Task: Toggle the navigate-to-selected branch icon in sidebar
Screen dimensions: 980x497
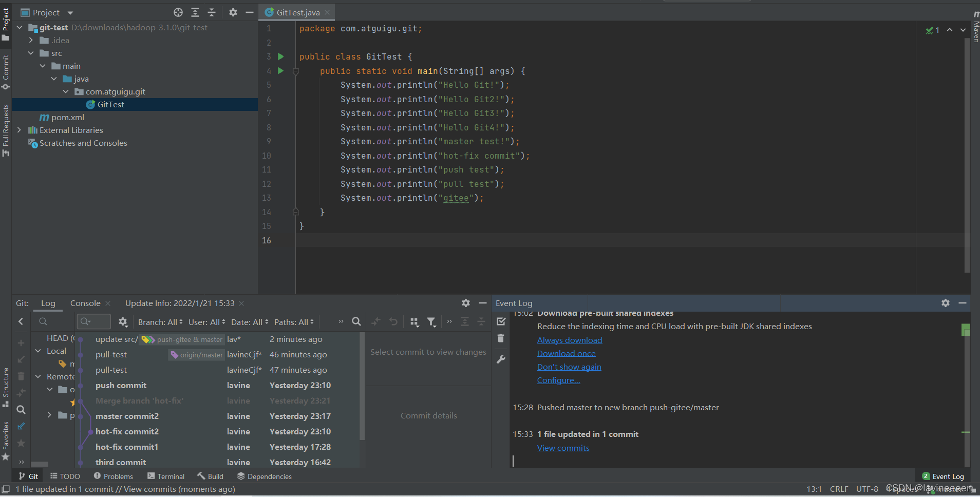Action: pyautogui.click(x=21, y=426)
